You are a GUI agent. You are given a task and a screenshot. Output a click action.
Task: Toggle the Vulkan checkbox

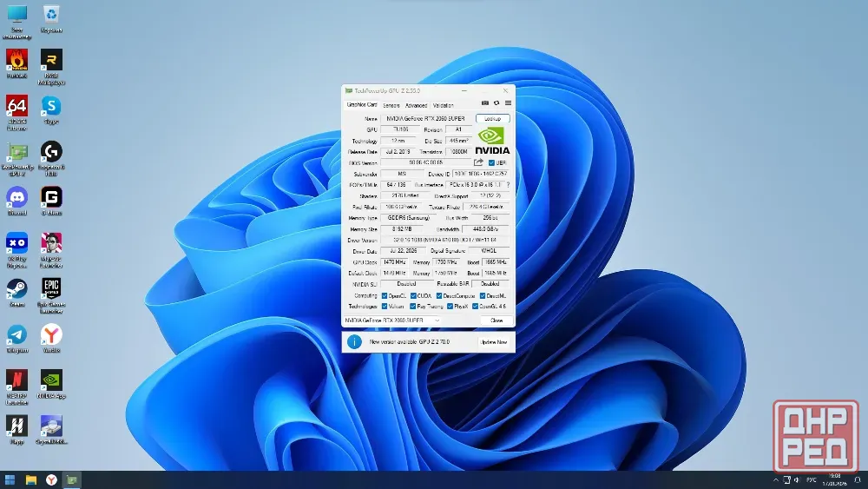[385, 307]
